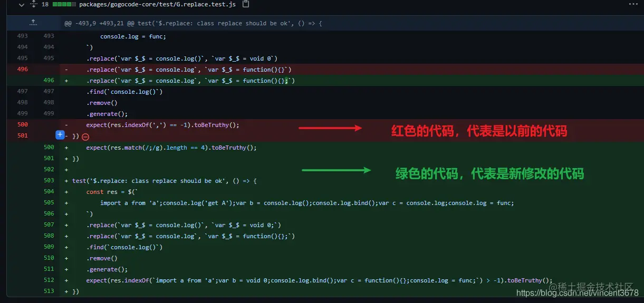Copy the file path with clipboard icon
The width and height of the screenshot is (644, 303).
coord(246,4)
